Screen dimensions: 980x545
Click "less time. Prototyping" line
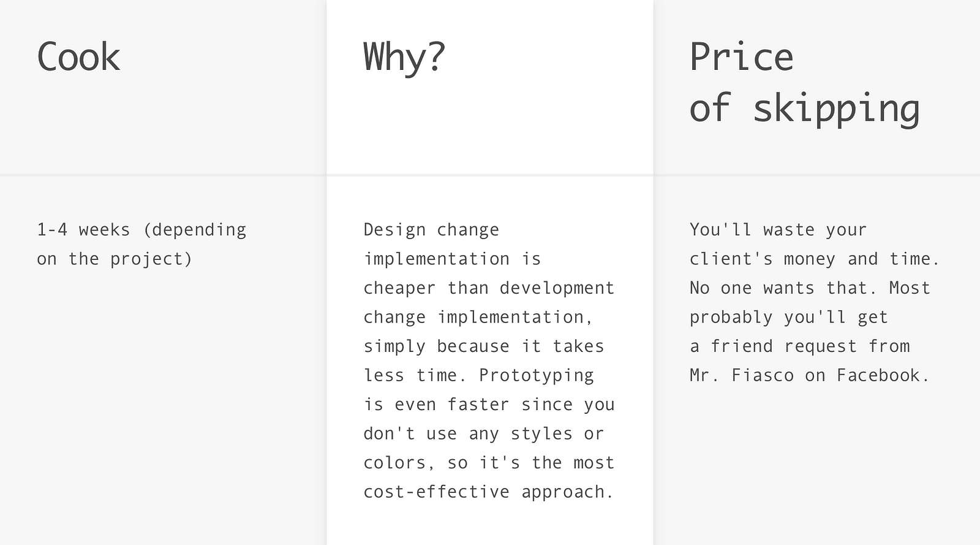(478, 375)
